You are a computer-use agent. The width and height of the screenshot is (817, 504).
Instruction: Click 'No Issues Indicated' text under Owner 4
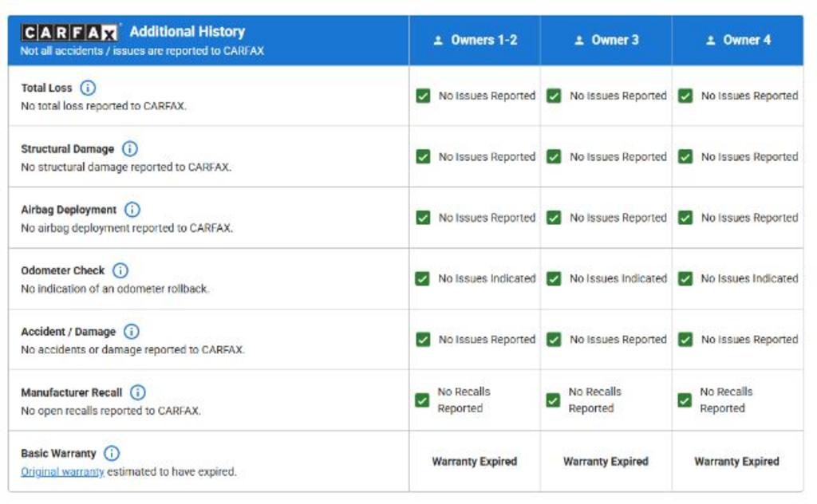[749, 278]
